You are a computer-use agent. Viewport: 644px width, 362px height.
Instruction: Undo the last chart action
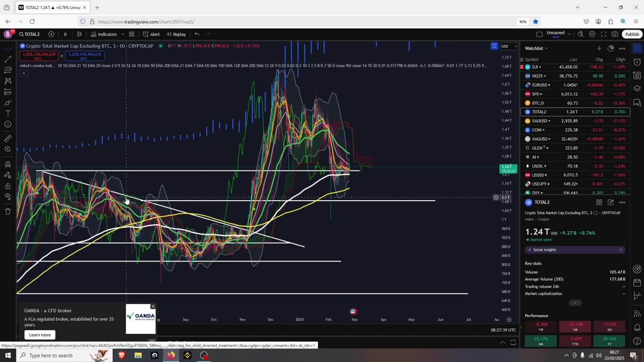click(x=197, y=34)
